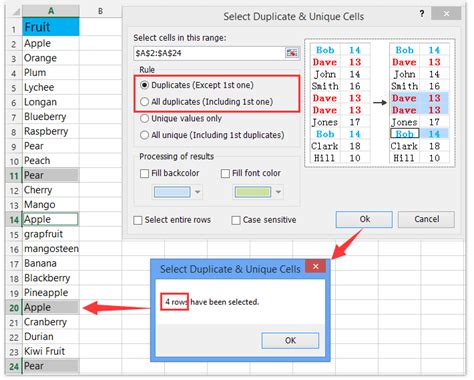The image size is (474, 380).
Task: Select All duplicates (Including 1st one) rule
Action: [x=207, y=102]
